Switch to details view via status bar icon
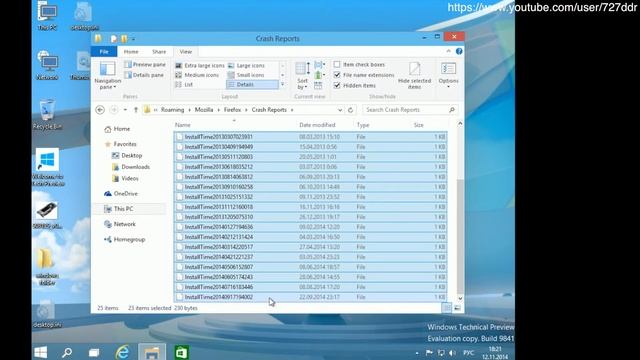640x360 pixels. [x=447, y=308]
